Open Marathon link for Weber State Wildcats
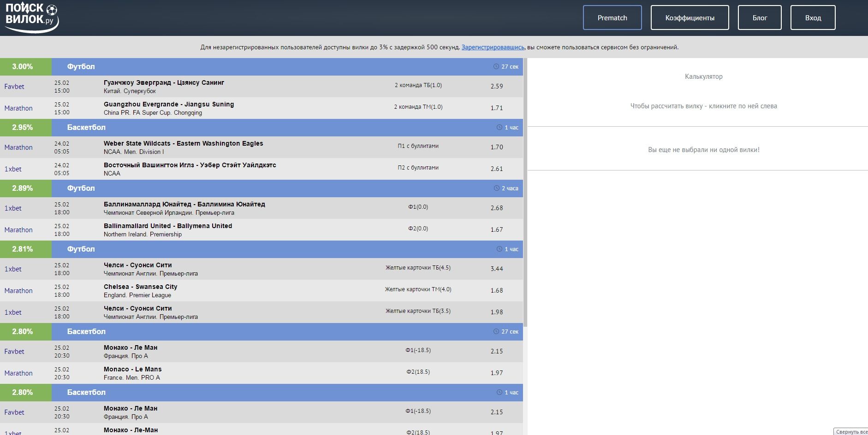Viewport: 868px width, 435px height. point(18,147)
